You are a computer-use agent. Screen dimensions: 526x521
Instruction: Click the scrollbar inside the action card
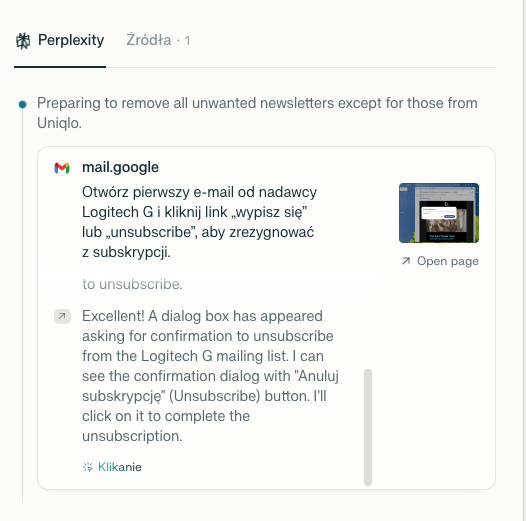click(368, 427)
